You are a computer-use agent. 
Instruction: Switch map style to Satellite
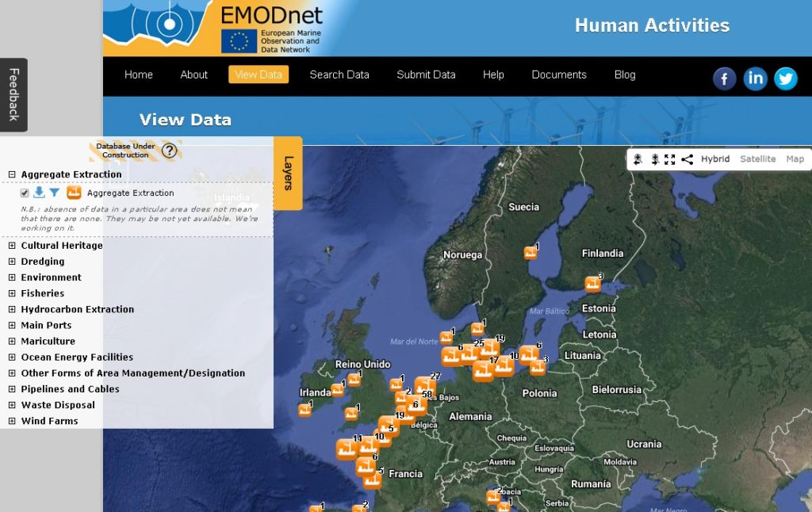758,159
